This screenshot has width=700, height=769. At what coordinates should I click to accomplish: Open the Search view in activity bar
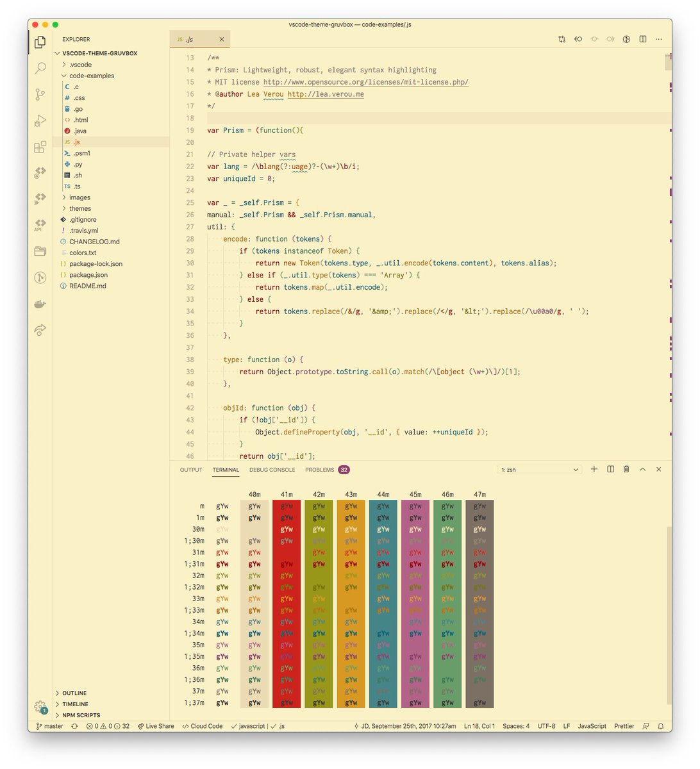40,68
